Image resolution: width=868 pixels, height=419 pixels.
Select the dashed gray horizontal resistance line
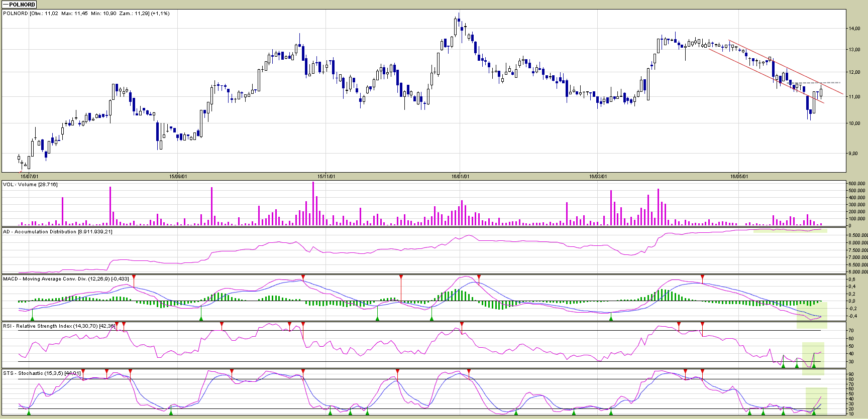click(x=814, y=83)
